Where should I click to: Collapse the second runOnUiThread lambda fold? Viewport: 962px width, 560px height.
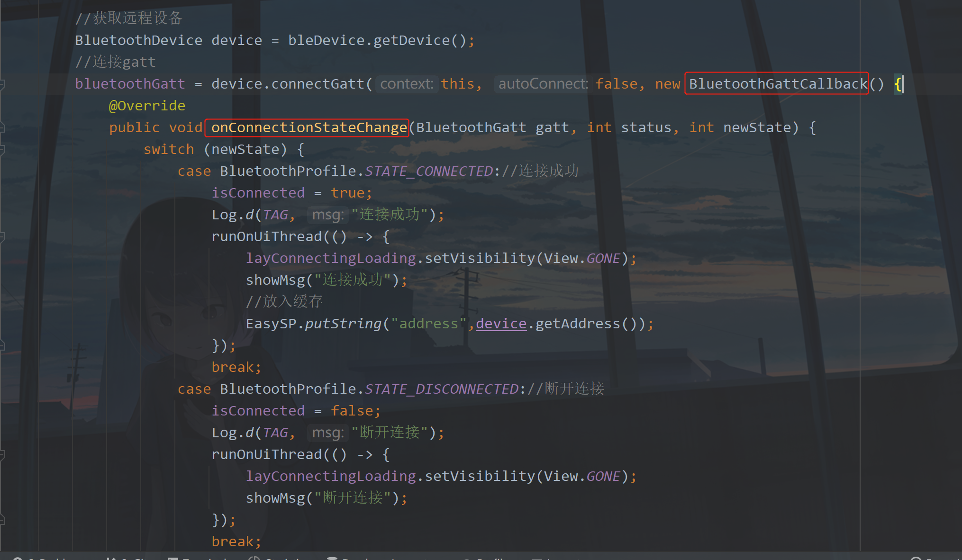click(x=2, y=455)
